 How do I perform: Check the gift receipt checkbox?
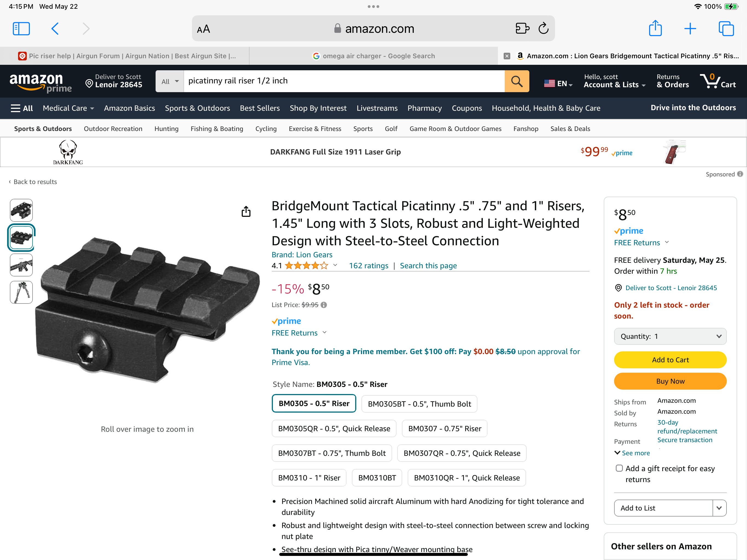click(619, 468)
